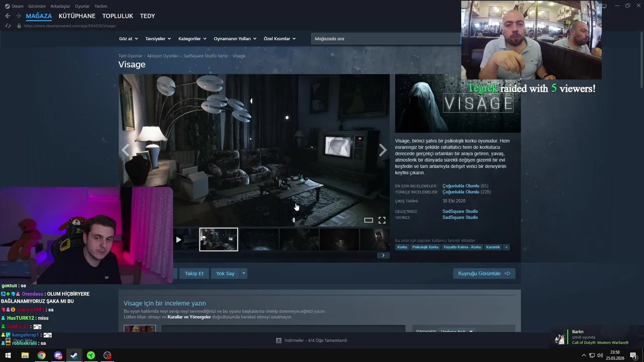Image resolution: width=644 pixels, height=362 pixels.
Task: Show hidden system tray icons
Action: tap(584, 355)
